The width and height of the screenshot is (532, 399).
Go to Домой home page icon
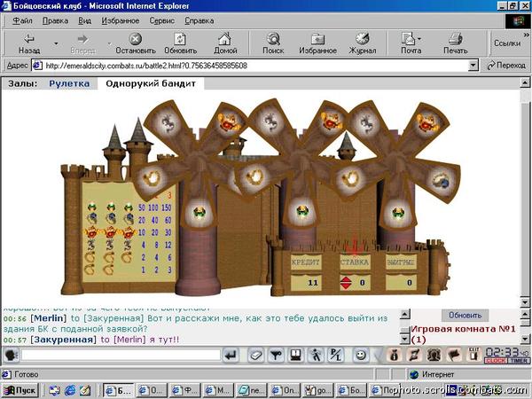pos(224,39)
